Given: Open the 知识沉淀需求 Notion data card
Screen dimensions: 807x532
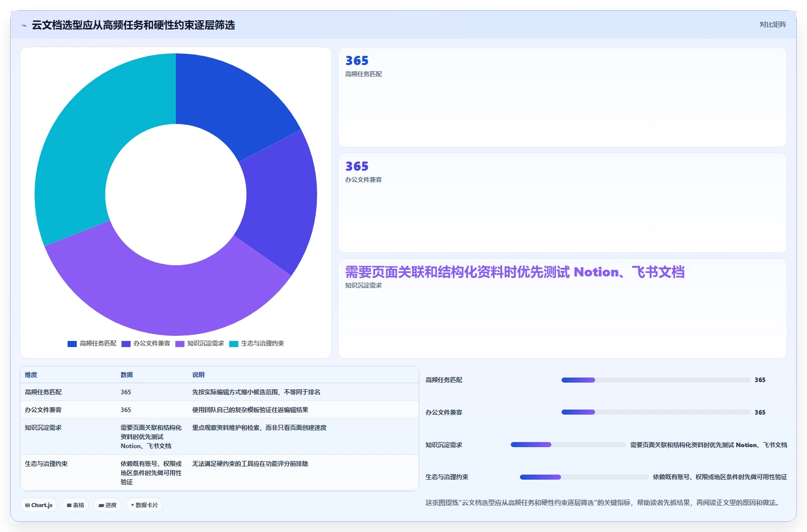Looking at the screenshot, I should (562, 308).
